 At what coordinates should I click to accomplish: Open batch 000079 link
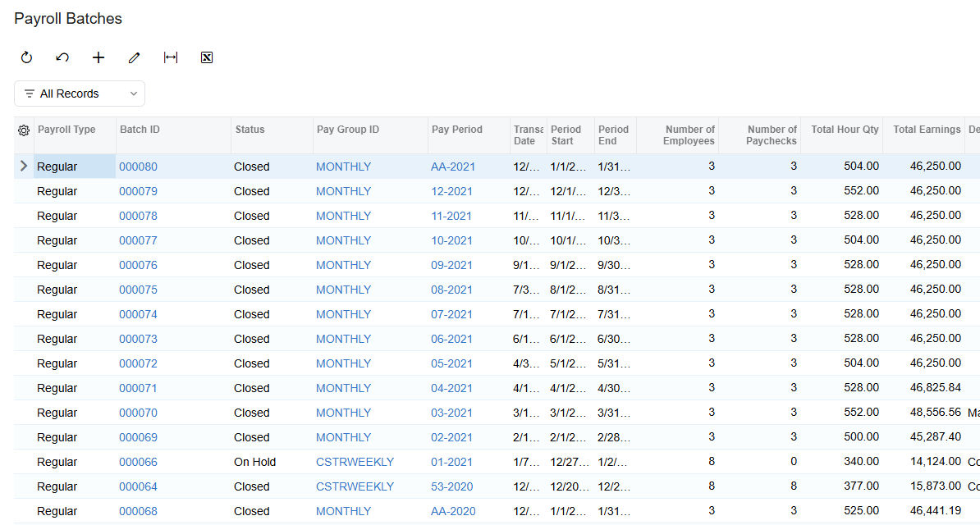[138, 191]
